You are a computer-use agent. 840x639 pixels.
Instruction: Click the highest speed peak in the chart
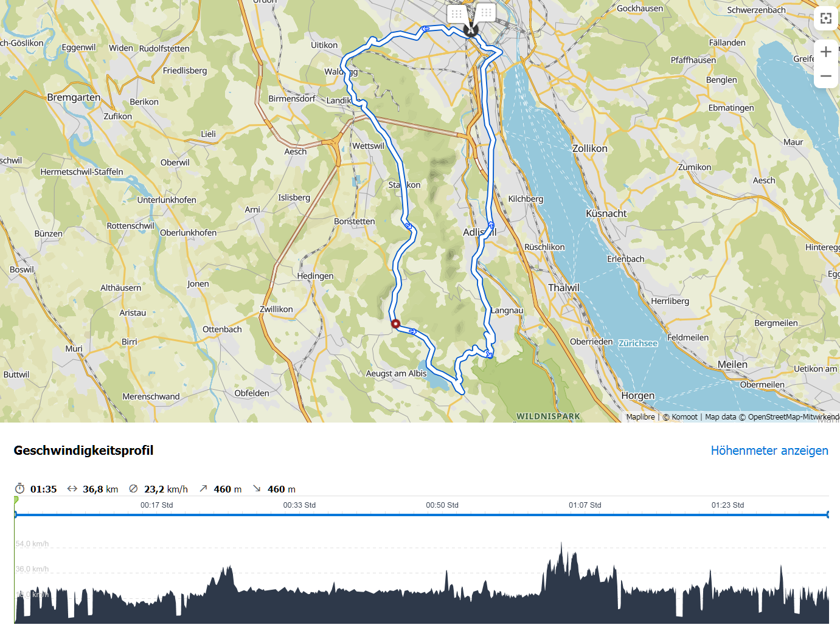tap(561, 545)
